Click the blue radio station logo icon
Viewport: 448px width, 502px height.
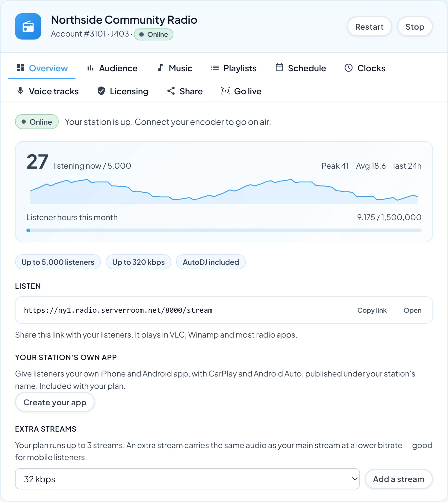coord(28,26)
